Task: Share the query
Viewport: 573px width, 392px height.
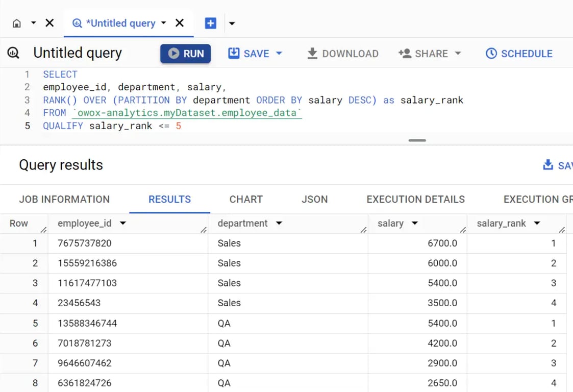Action: click(x=423, y=54)
